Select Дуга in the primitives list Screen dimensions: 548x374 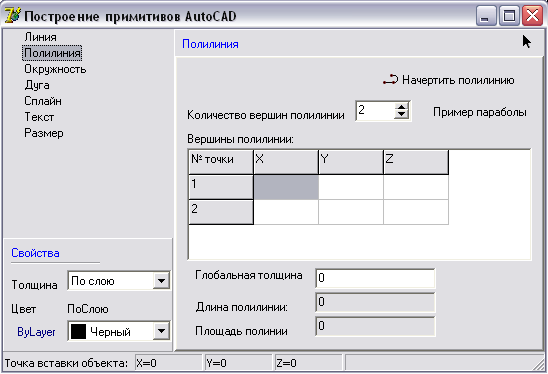pyautogui.click(x=37, y=85)
